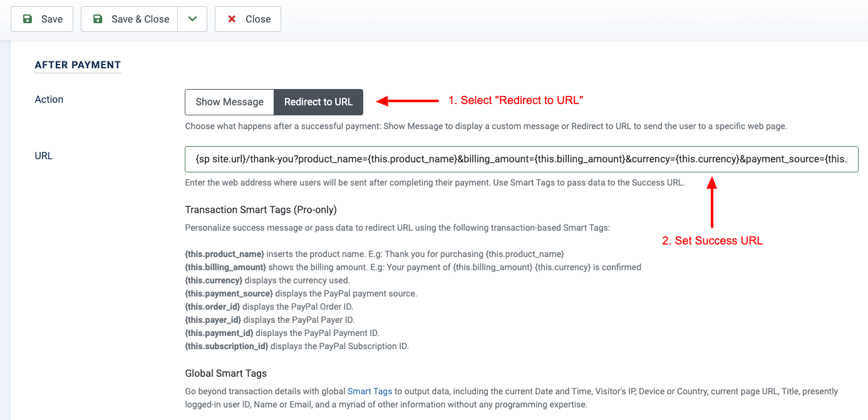Click the After Payment section heading
The image size is (868, 420).
coord(78,65)
